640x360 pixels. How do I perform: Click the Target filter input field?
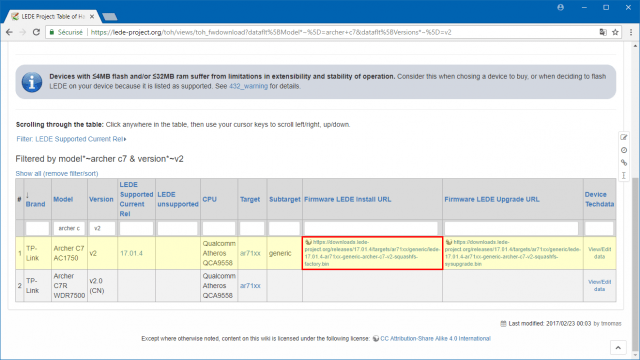252,228
